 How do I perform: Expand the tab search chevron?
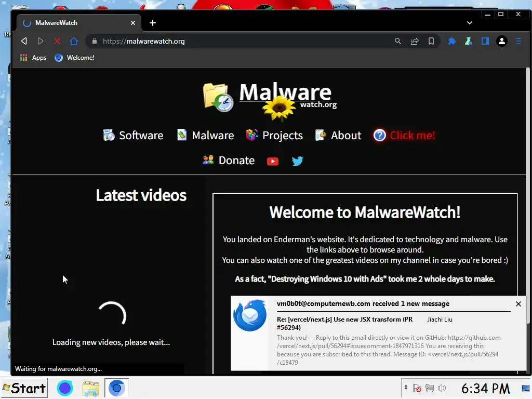(x=469, y=23)
